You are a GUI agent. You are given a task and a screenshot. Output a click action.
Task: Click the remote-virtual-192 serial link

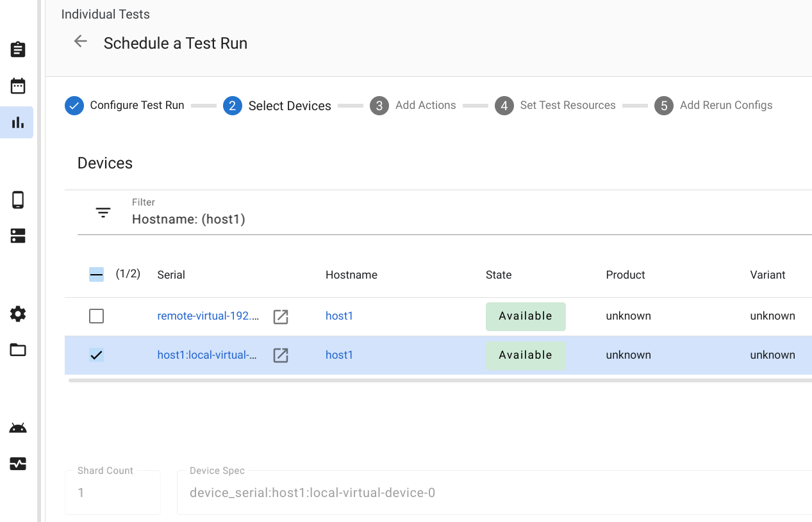pyautogui.click(x=208, y=316)
